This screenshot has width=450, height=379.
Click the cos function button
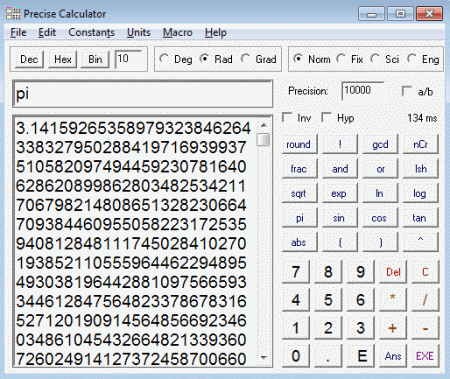coord(380,218)
